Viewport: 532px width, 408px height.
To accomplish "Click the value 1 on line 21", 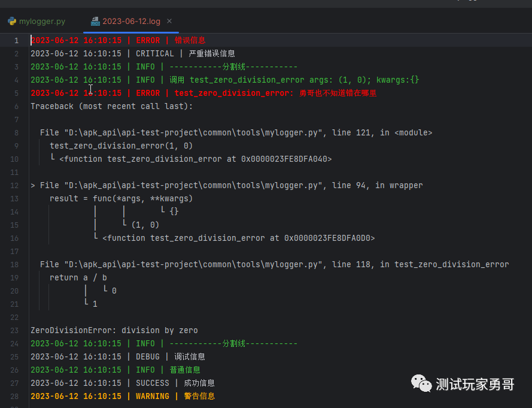I will point(95,304).
